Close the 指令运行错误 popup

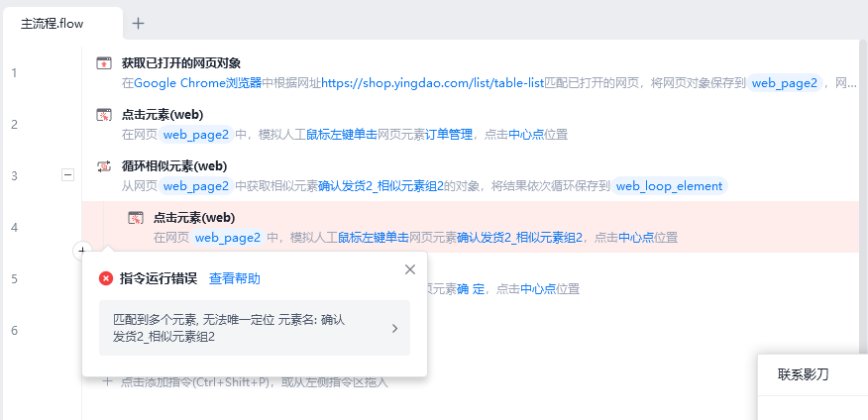pos(409,269)
